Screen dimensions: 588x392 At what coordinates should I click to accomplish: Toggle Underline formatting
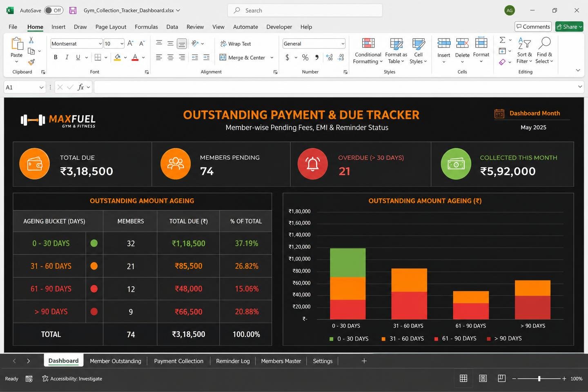(x=78, y=58)
